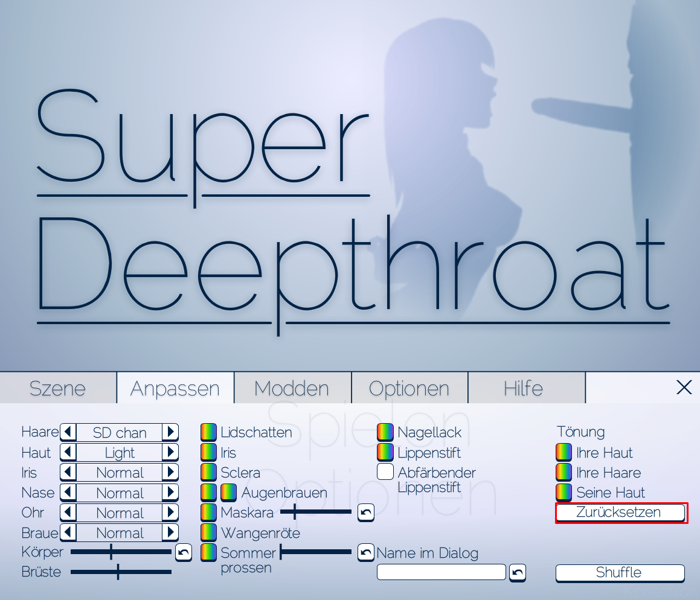Click the Seine Haut tint color icon

[x=564, y=492]
